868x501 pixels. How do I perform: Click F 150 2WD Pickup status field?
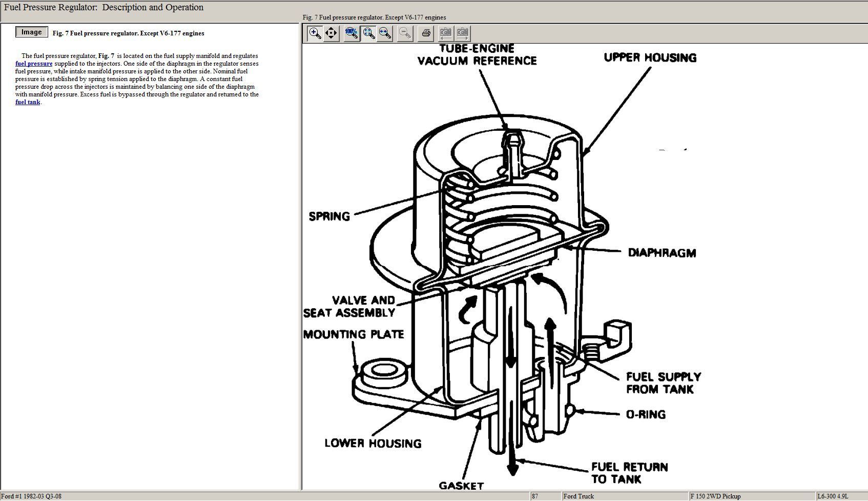click(x=715, y=496)
